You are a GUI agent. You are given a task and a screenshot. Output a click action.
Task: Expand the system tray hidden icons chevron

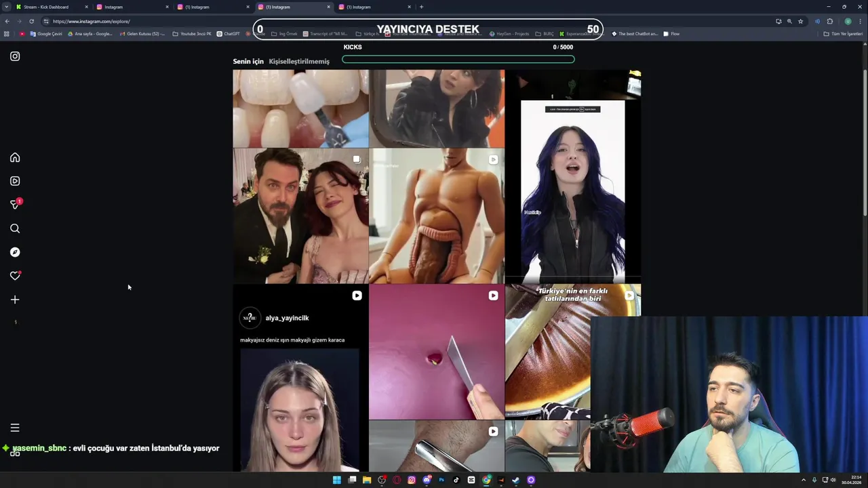click(x=804, y=480)
